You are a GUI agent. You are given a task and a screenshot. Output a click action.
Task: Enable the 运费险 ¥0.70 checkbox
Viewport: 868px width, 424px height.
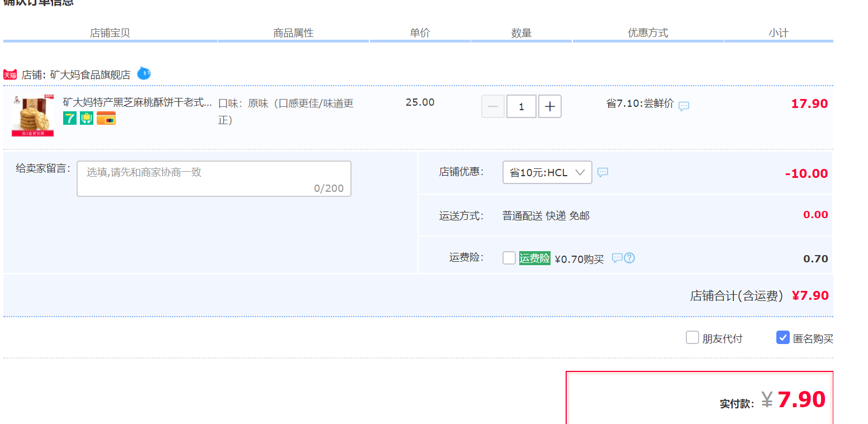coord(509,258)
